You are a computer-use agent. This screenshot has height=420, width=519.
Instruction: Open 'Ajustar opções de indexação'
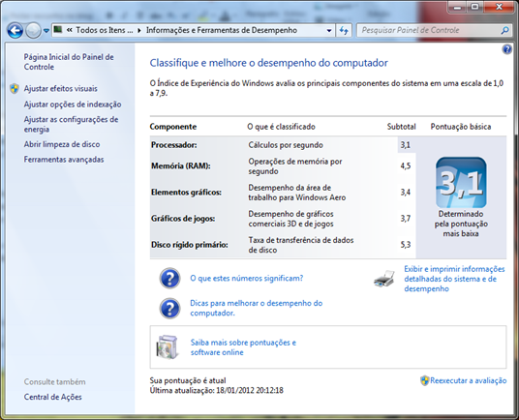point(73,105)
